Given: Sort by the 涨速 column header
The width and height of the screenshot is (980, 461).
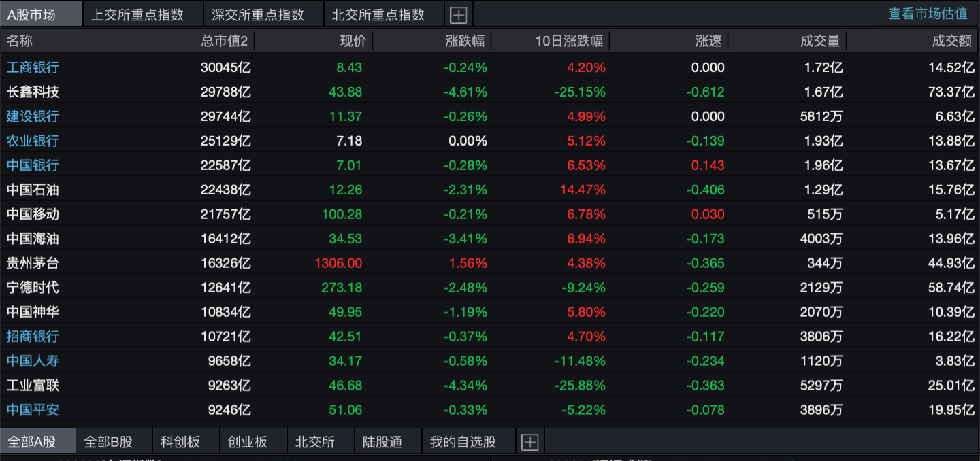Looking at the screenshot, I should tap(708, 41).
